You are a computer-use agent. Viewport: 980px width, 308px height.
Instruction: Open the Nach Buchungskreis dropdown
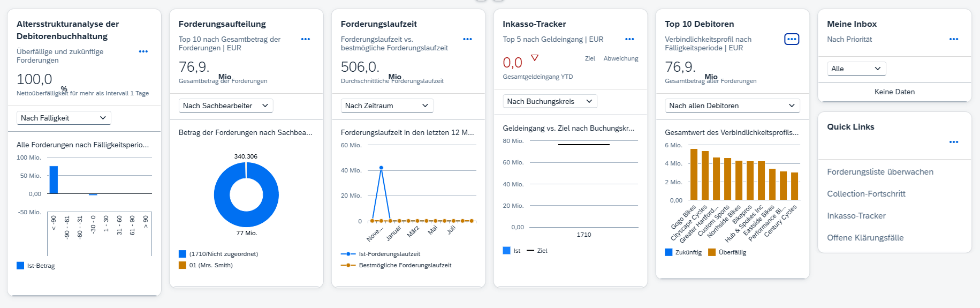coord(550,101)
